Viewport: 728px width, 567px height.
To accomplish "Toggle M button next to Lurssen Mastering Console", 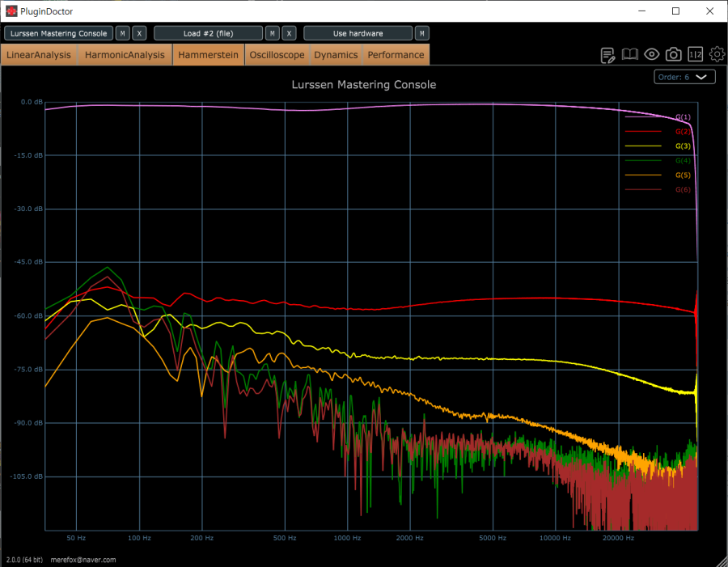I will 123,33.
